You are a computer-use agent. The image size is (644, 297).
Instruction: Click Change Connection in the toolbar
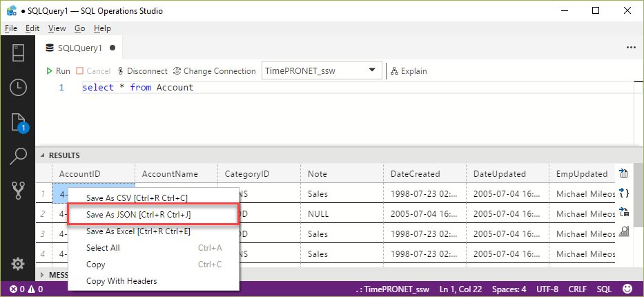tap(214, 71)
